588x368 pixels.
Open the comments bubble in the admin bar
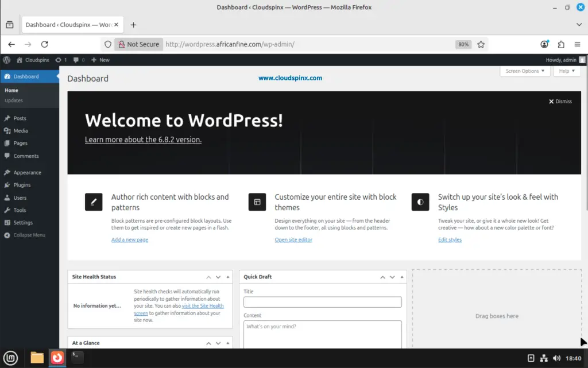pyautogui.click(x=78, y=60)
